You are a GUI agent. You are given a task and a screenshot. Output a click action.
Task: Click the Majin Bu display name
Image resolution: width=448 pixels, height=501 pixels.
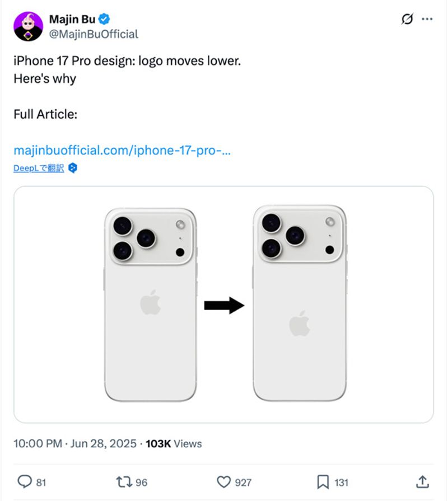point(72,19)
